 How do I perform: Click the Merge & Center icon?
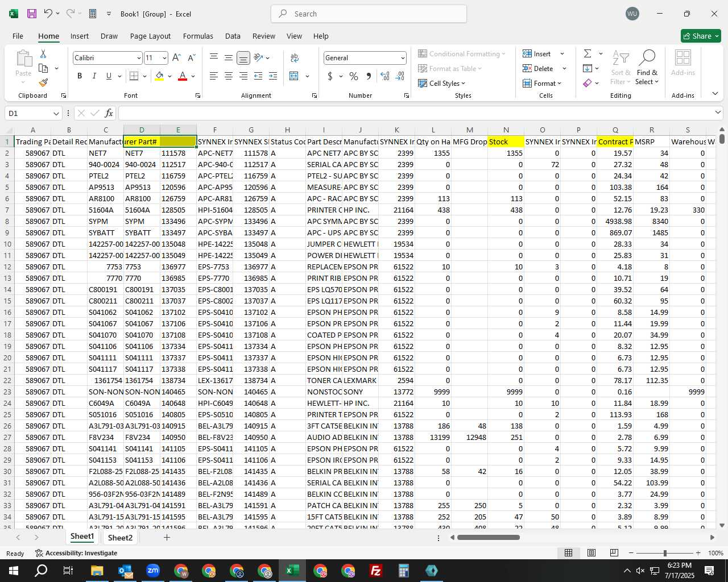[294, 76]
